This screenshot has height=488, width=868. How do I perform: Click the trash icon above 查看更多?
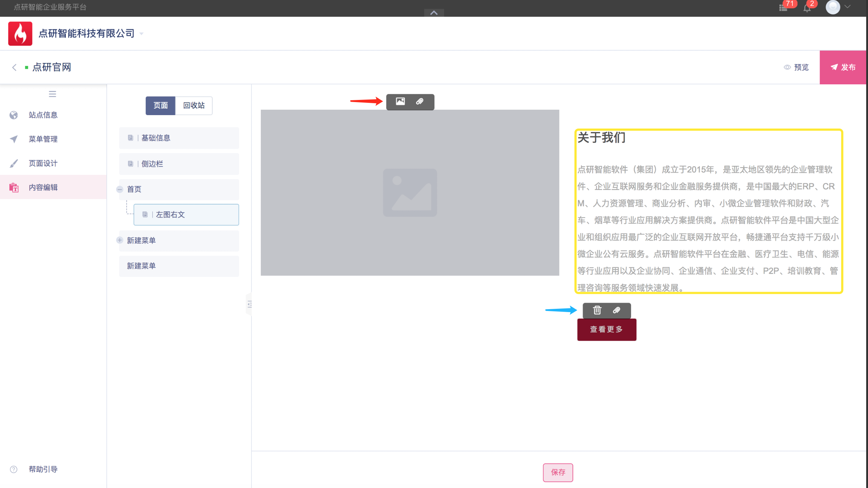tap(597, 310)
